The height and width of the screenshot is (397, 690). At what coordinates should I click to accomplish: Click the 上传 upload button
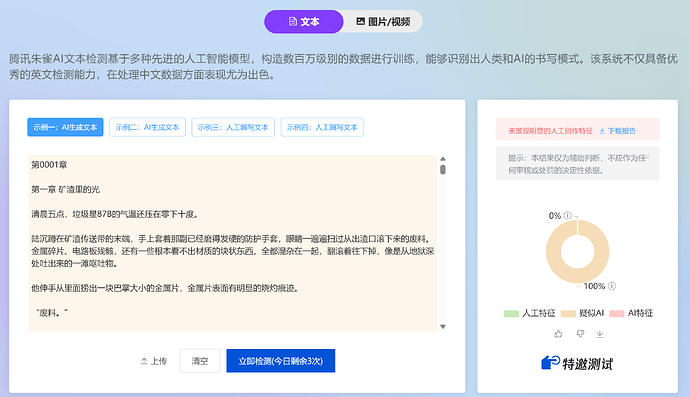click(154, 361)
